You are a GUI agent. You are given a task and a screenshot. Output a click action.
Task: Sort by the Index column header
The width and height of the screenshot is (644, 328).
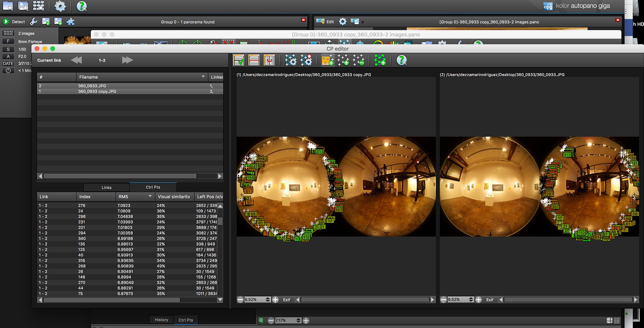point(96,197)
